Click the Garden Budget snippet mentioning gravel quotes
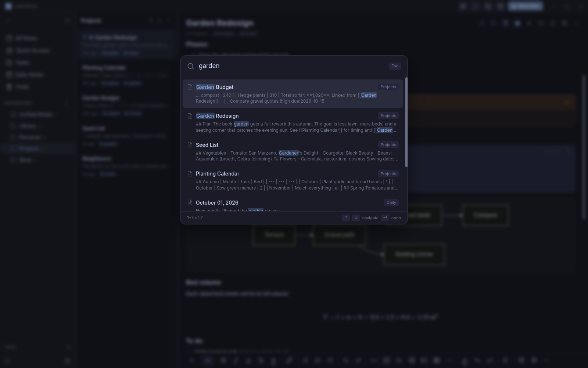The width and height of the screenshot is (588, 368). click(x=297, y=98)
